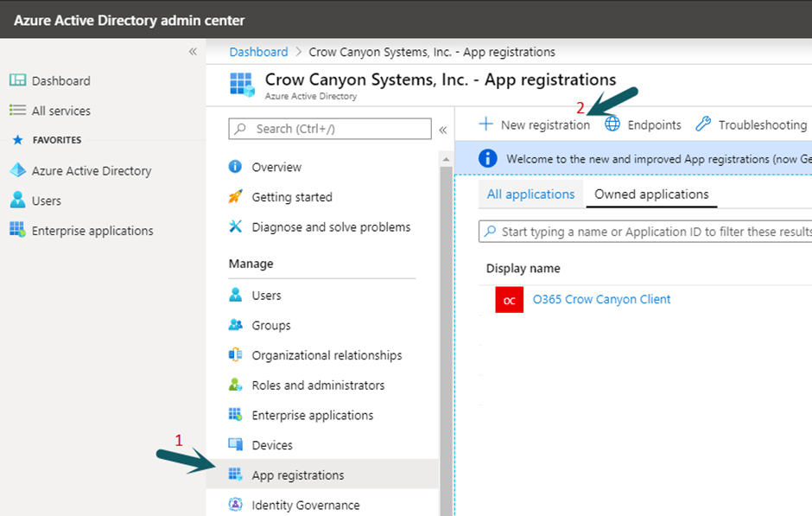Collapse the left navigation pane chevron
The width and height of the screenshot is (812, 516).
[x=193, y=51]
